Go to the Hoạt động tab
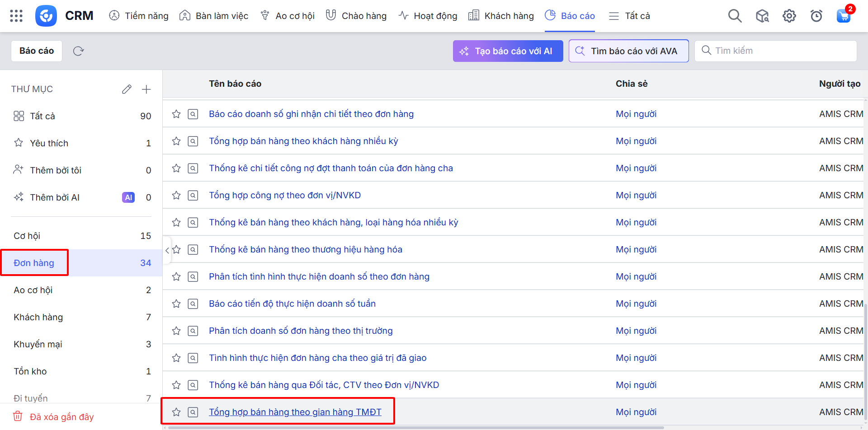The width and height of the screenshot is (868, 430). (x=428, y=16)
